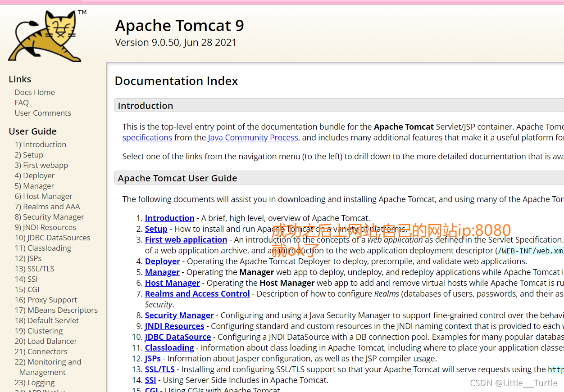
Task: Open 9) JNDI Resources sidebar link
Action: pyautogui.click(x=45, y=227)
